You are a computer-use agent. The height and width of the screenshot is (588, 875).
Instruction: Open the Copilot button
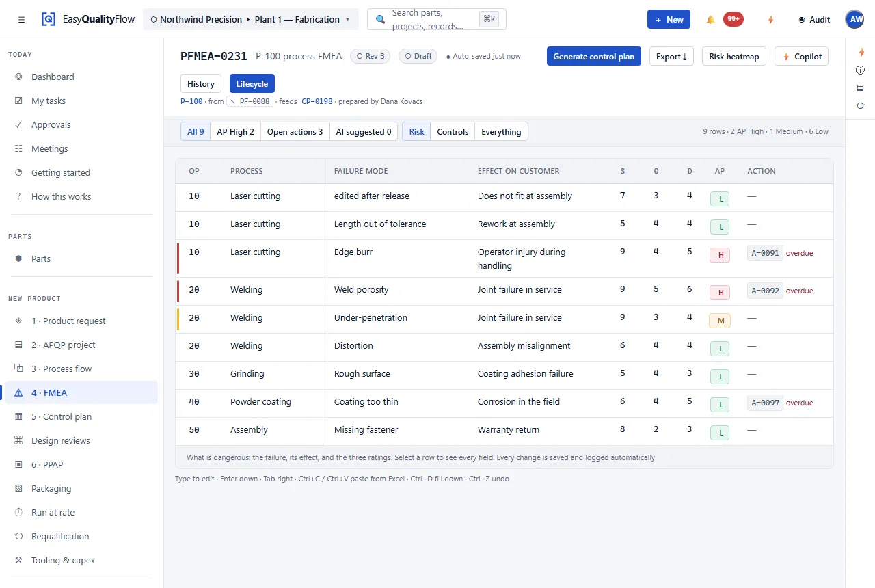click(801, 57)
